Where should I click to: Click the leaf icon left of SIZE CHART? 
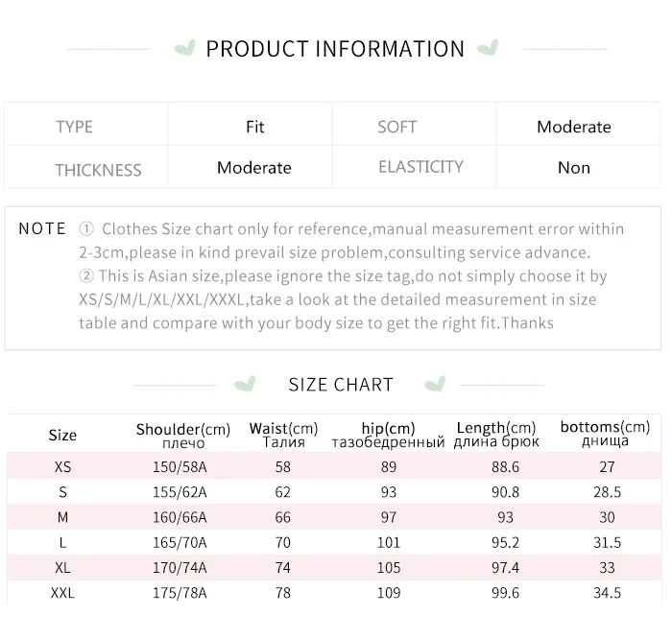[248, 385]
